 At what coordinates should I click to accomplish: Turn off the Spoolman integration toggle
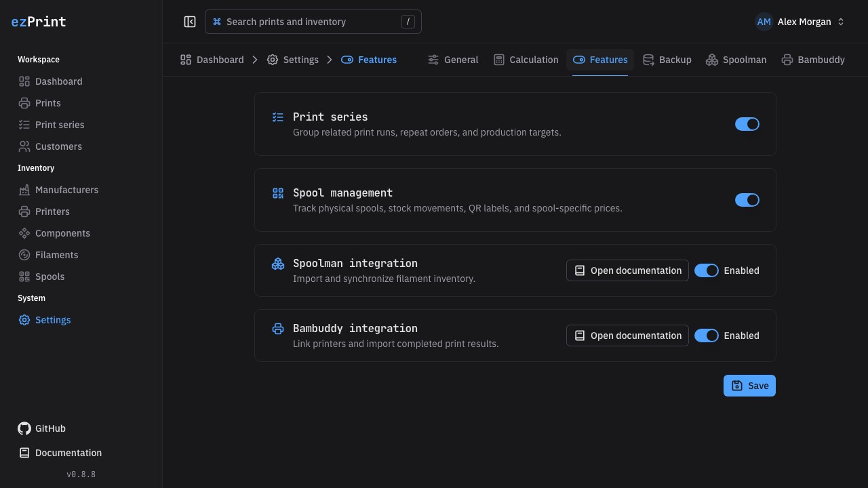(707, 270)
